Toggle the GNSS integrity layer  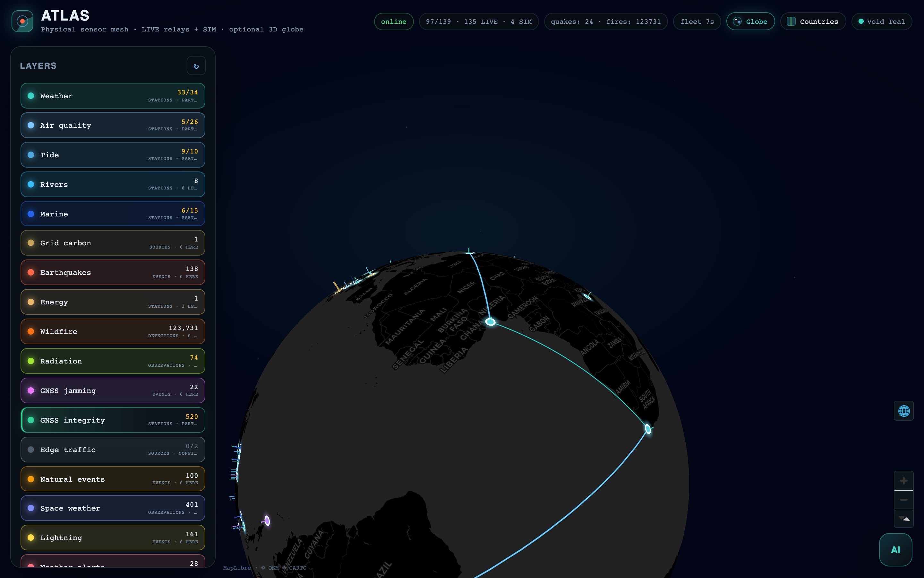pos(113,420)
